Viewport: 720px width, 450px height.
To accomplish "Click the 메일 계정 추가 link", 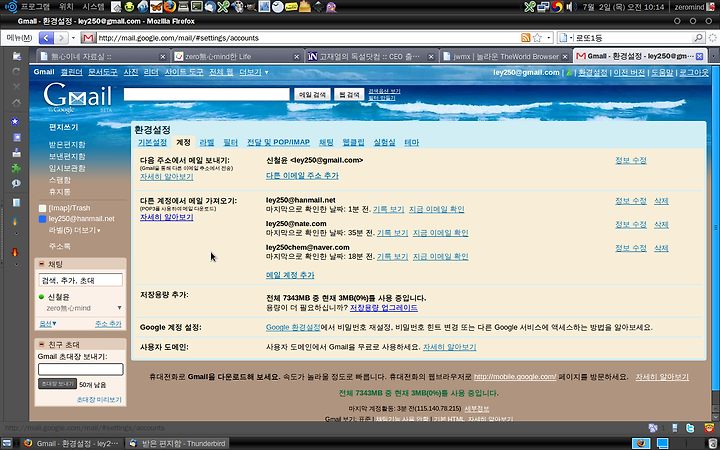I will [x=290, y=275].
